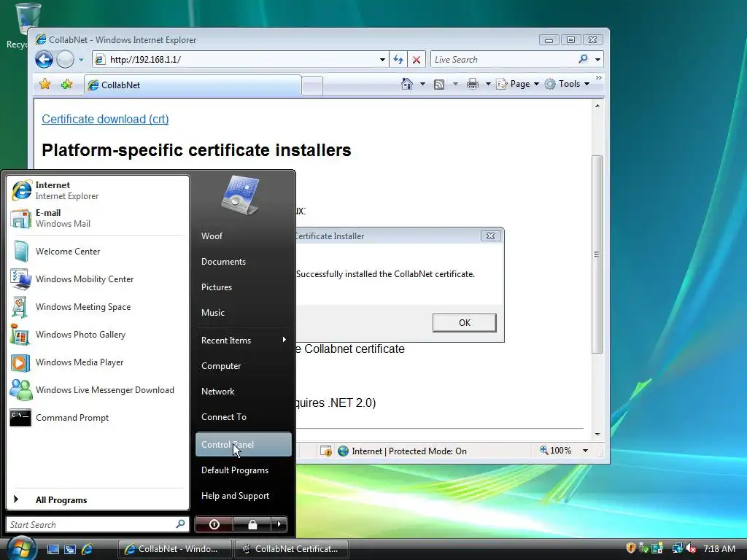This screenshot has width=747, height=560.
Task: Open Windows Meeting Space
Action: [98, 307]
